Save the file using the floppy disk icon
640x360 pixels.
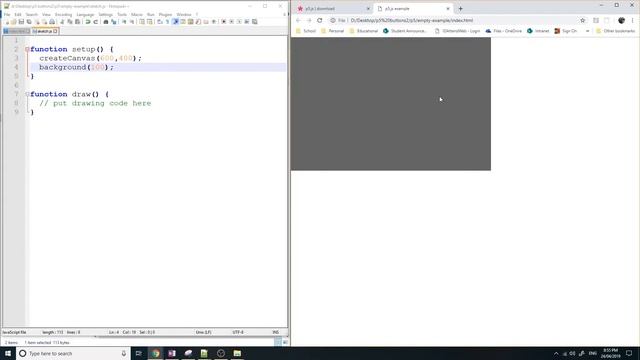[21, 22]
